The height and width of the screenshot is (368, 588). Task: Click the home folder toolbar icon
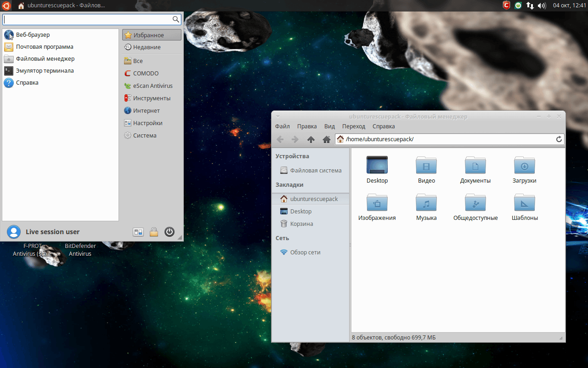coord(327,139)
